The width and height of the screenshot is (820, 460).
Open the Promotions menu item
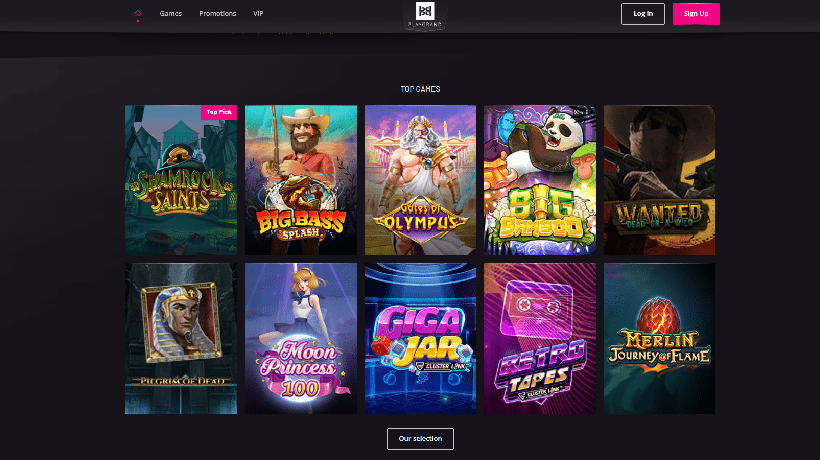pos(218,14)
